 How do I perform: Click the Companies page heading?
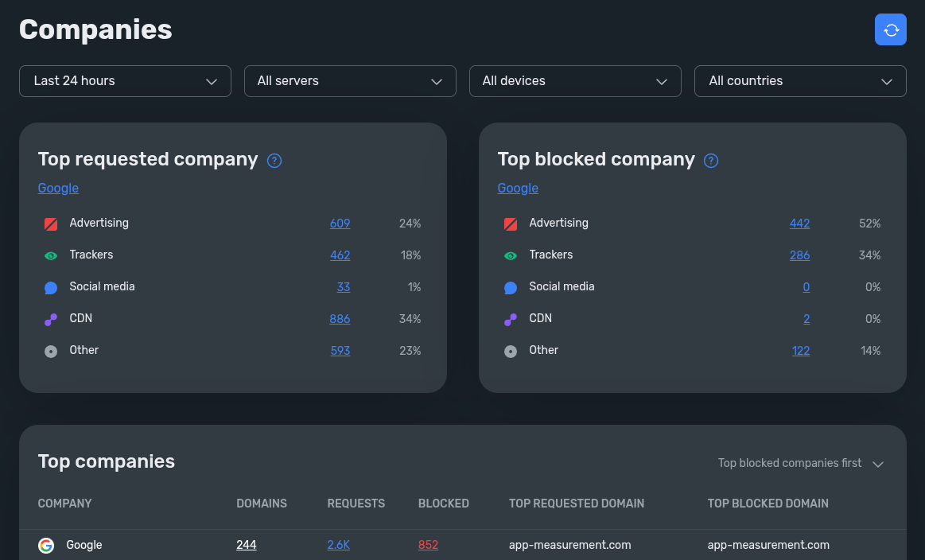(x=95, y=29)
